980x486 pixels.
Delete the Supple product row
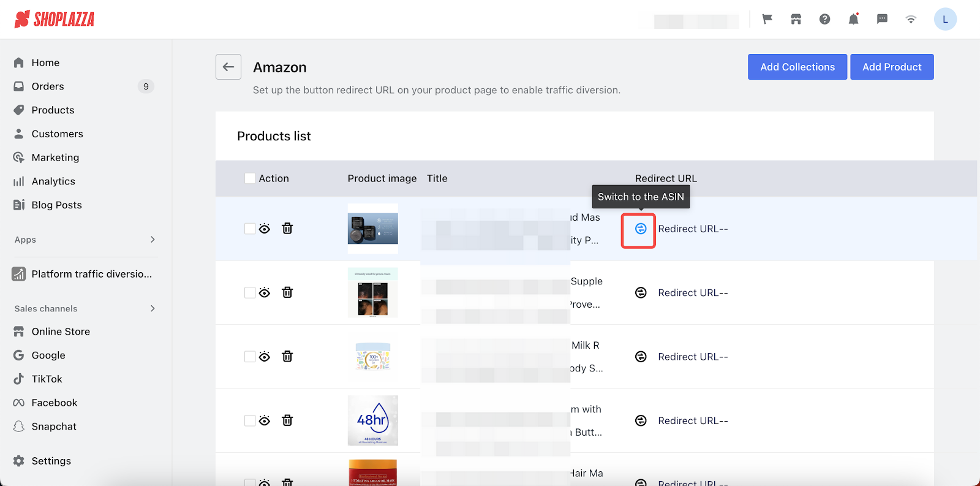[287, 292]
